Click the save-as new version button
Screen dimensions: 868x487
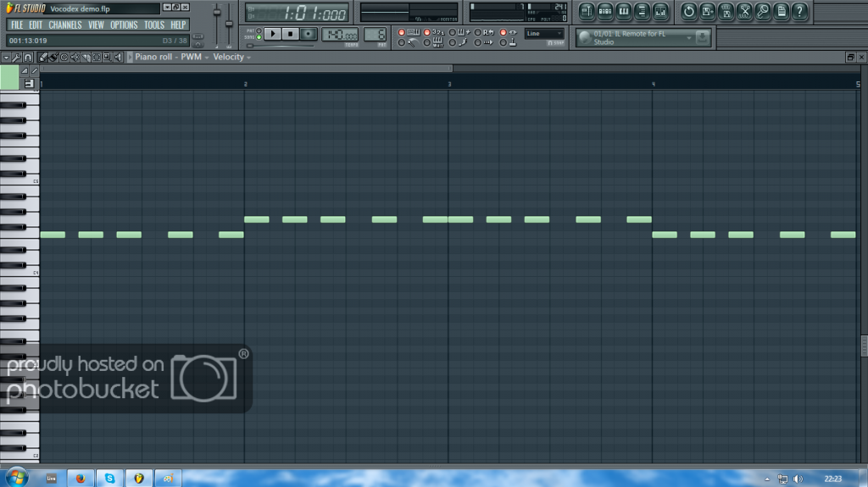pos(708,11)
